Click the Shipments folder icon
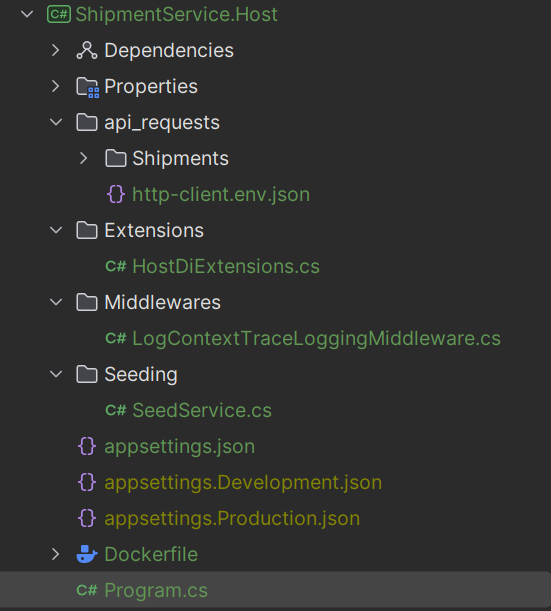This screenshot has height=611, width=551. (x=116, y=158)
